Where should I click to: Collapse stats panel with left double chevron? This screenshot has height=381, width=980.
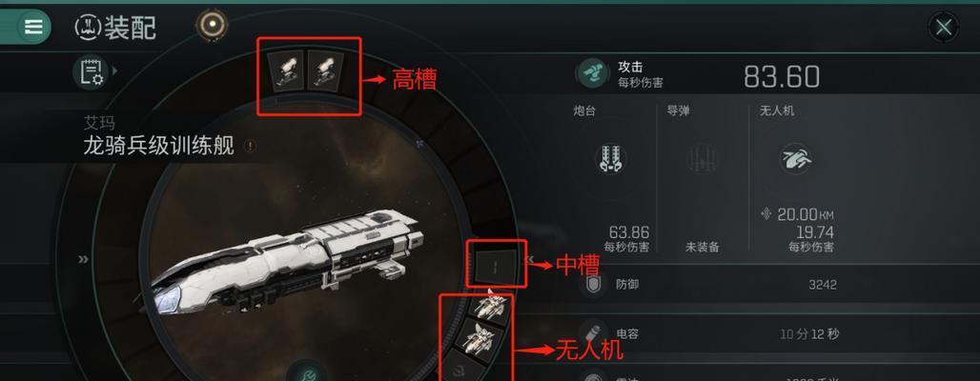(x=529, y=258)
